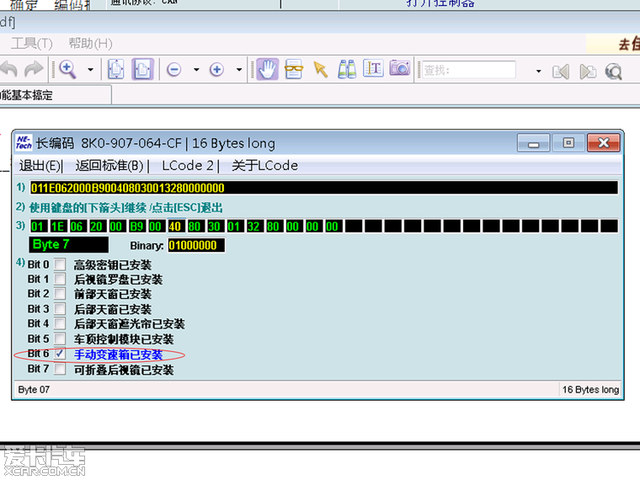
Task: Select the hand pan tool
Action: pyautogui.click(x=267, y=69)
